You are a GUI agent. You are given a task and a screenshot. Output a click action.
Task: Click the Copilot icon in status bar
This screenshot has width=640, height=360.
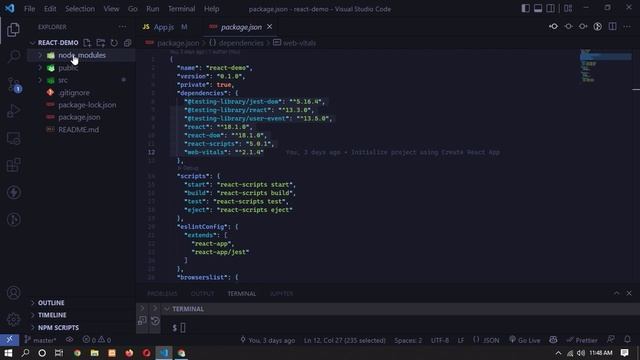tap(553, 340)
